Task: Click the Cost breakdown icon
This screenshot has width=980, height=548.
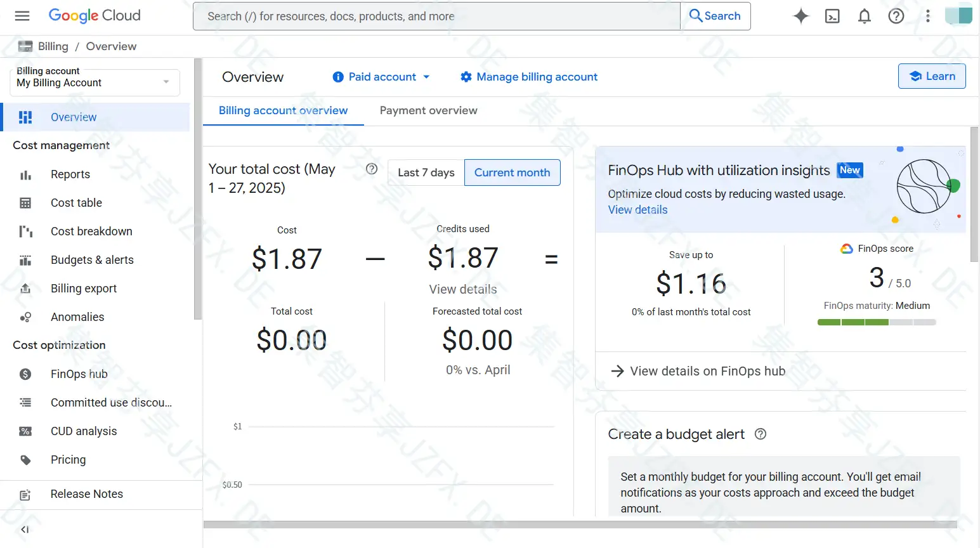Action: pos(25,232)
